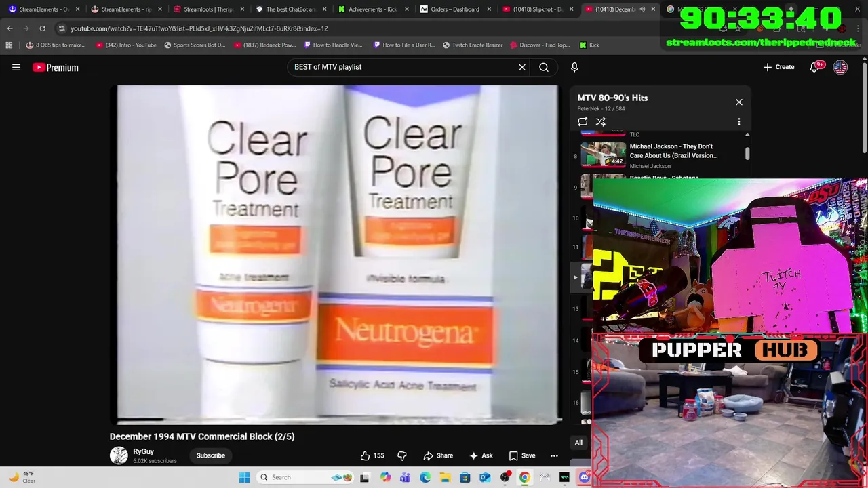Dislike the video with thumbs down
868x488 pixels.
pyautogui.click(x=402, y=455)
